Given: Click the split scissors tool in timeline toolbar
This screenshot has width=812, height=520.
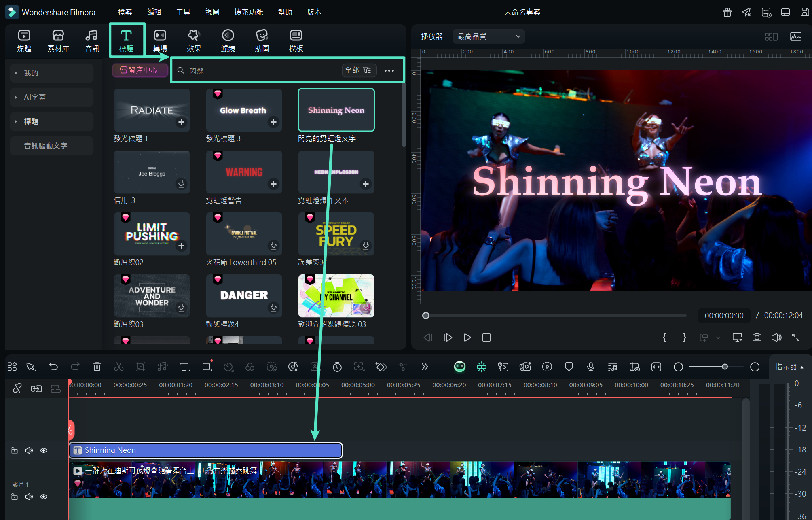Looking at the screenshot, I should tap(119, 367).
